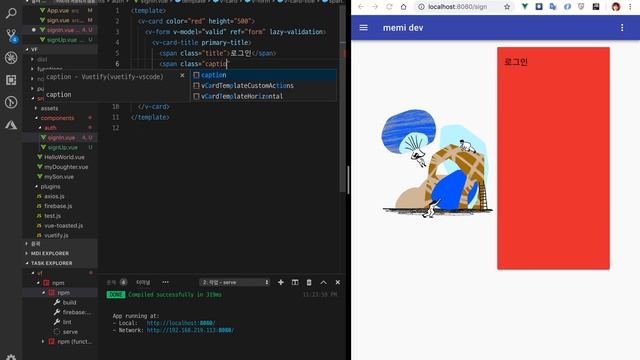Go back in the Chrome browser
Image resolution: width=640 pixels, height=360 pixels.
[361, 7]
